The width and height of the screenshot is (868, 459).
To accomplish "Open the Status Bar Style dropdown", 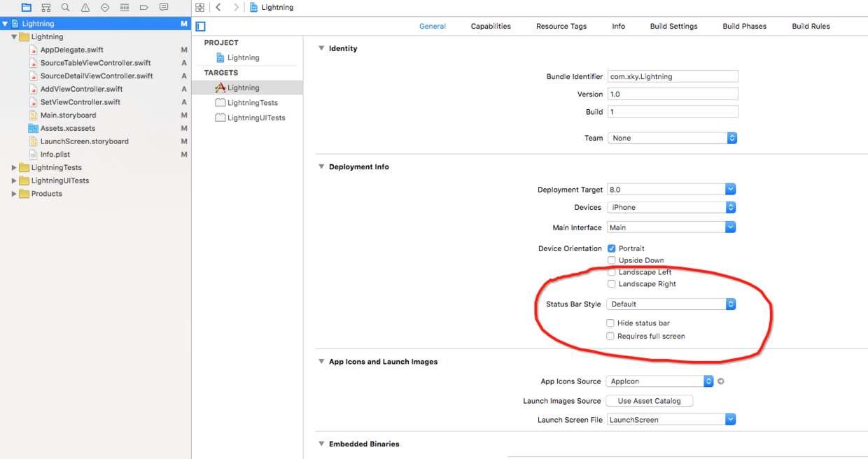I will (x=671, y=304).
